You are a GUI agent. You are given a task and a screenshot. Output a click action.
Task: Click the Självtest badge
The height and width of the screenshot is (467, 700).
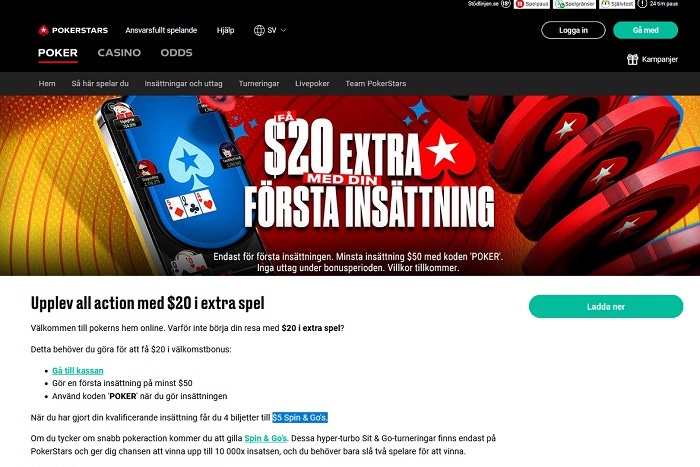click(617, 4)
